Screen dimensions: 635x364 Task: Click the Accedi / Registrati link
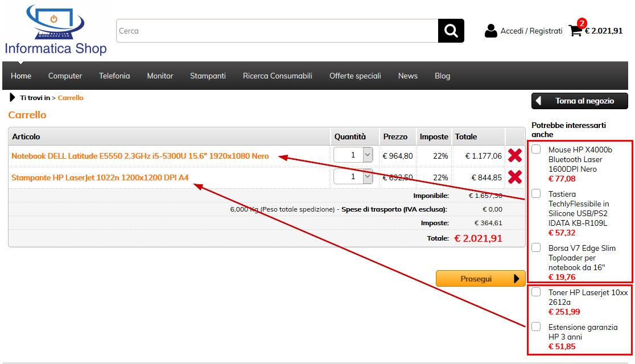click(531, 31)
